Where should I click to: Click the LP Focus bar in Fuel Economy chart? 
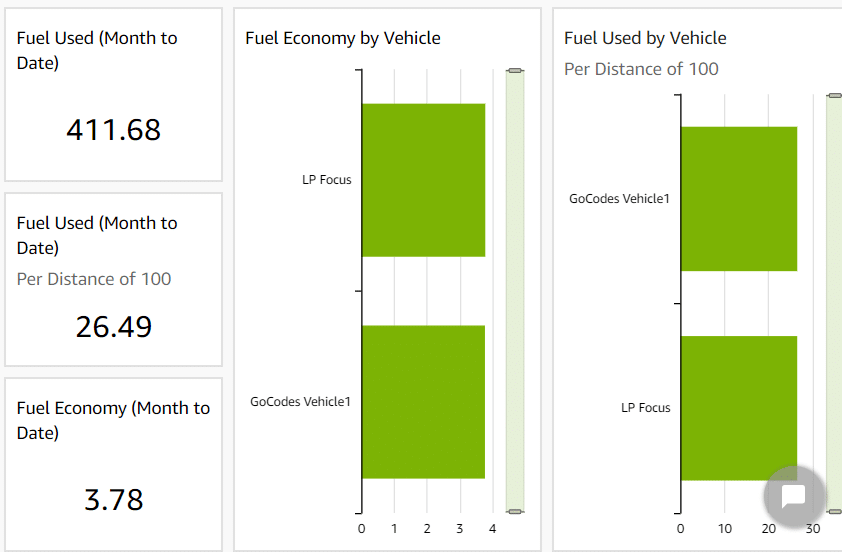(x=422, y=180)
